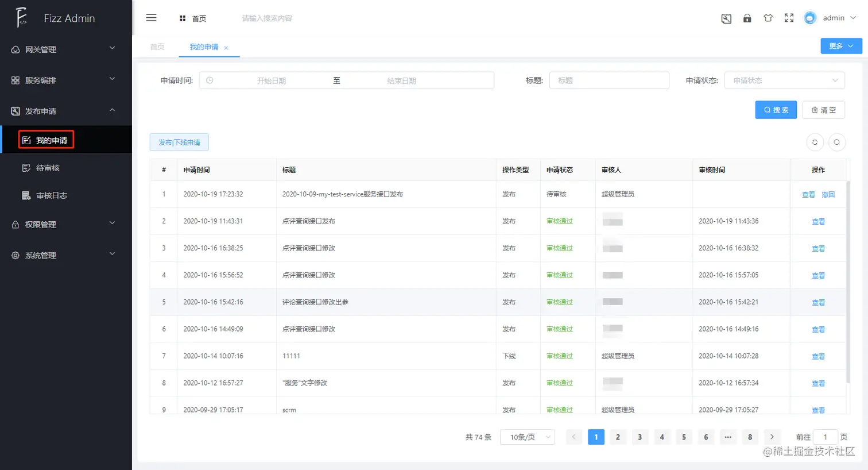Click the blue 搜索 button
This screenshot has height=470, width=868.
coord(776,110)
